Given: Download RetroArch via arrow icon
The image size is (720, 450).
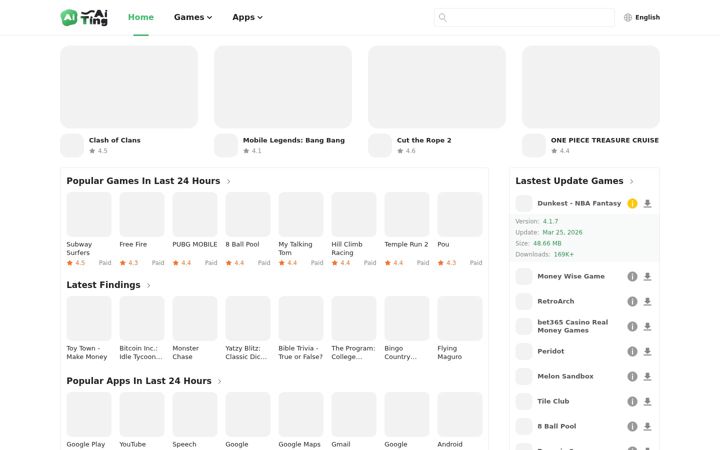Looking at the screenshot, I should click(x=647, y=301).
